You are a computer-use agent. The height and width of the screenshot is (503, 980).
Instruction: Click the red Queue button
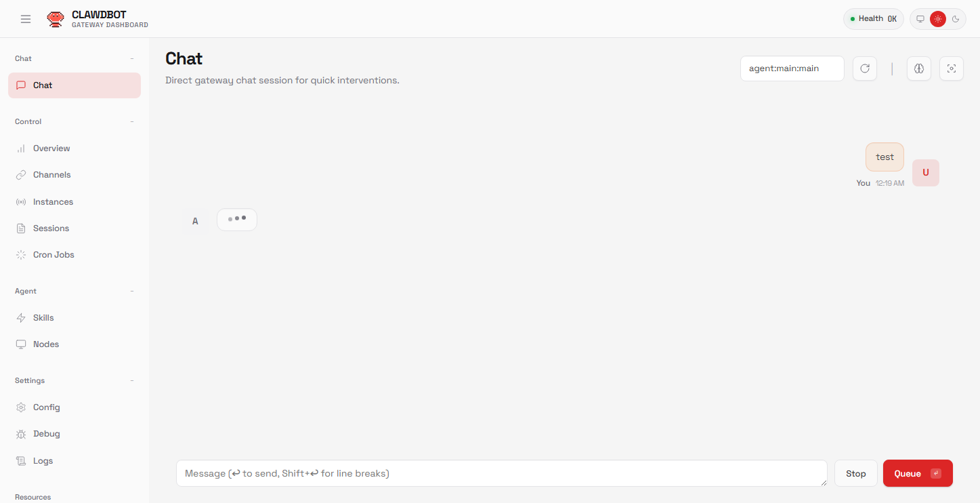pyautogui.click(x=917, y=473)
